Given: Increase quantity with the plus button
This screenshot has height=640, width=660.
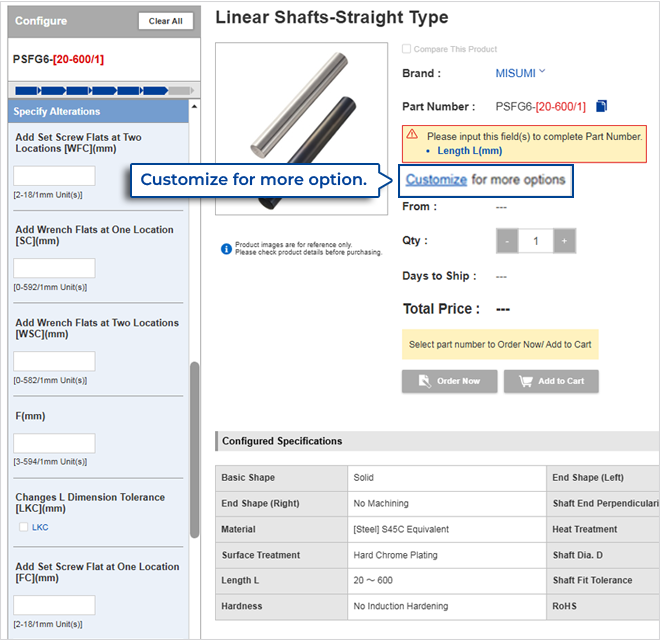Looking at the screenshot, I should (564, 241).
